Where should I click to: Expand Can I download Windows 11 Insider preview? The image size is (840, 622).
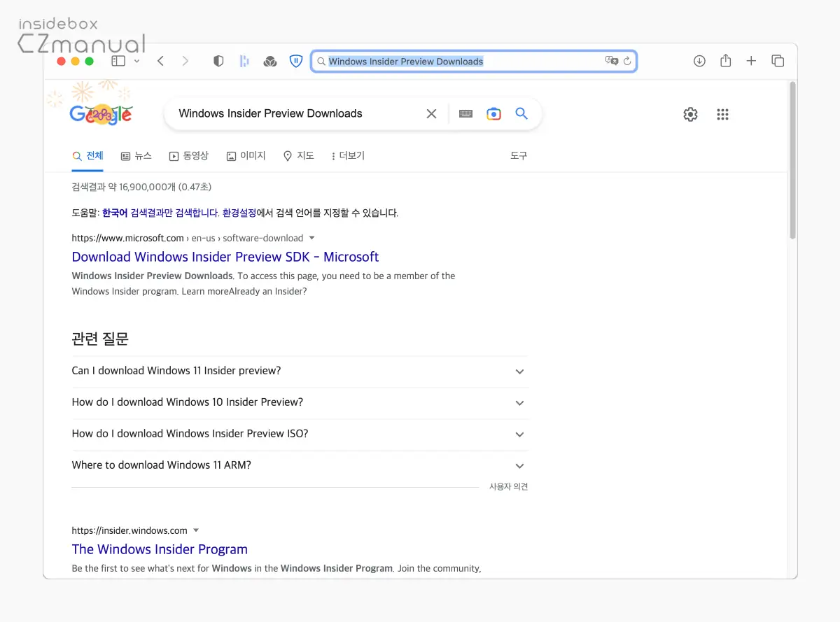click(x=300, y=371)
